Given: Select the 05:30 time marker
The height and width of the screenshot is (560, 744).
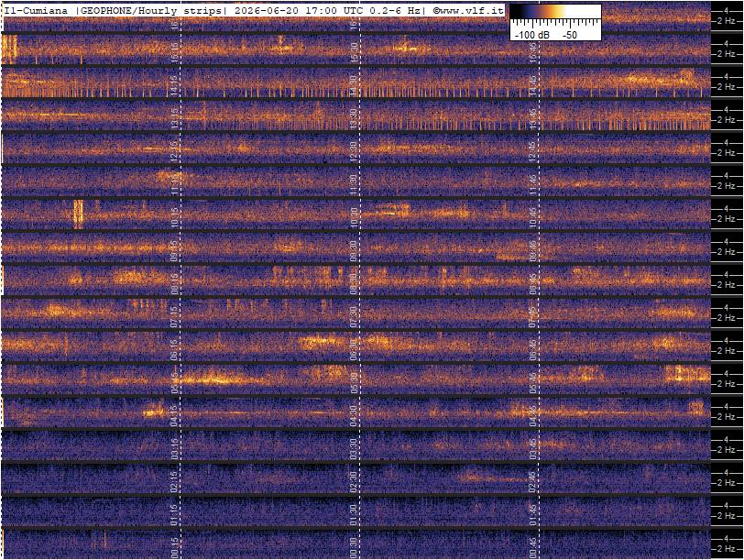Looking at the screenshot, I should point(354,382).
